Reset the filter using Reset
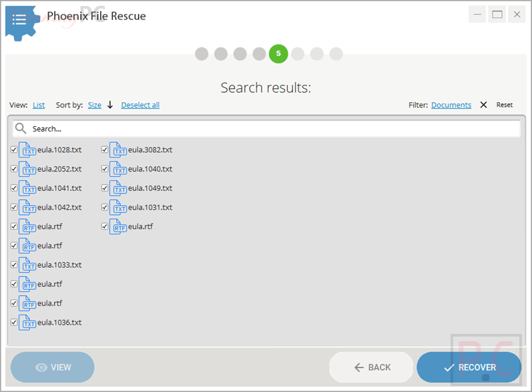The image size is (532, 392). pos(505,105)
